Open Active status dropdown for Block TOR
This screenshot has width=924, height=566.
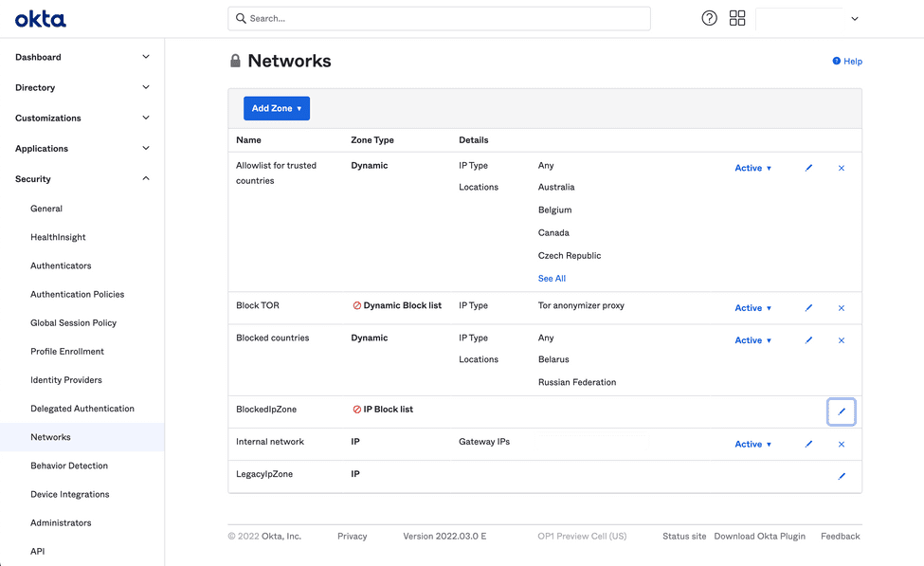[x=752, y=308]
